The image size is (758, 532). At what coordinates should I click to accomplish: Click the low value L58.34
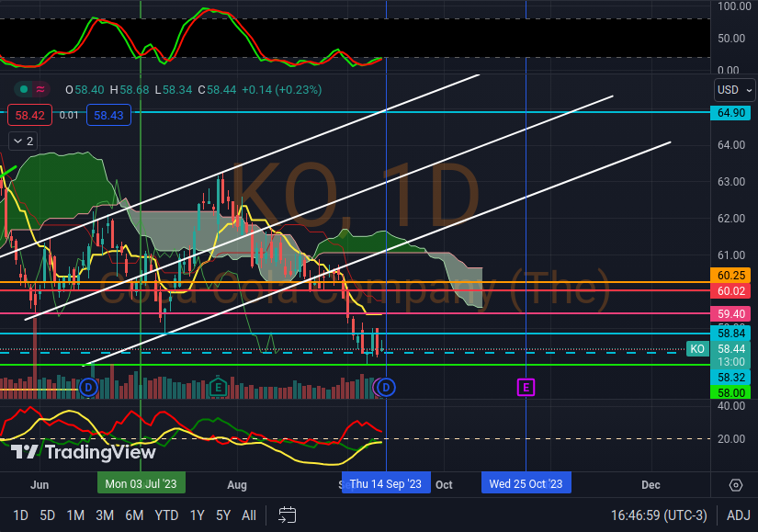(174, 90)
